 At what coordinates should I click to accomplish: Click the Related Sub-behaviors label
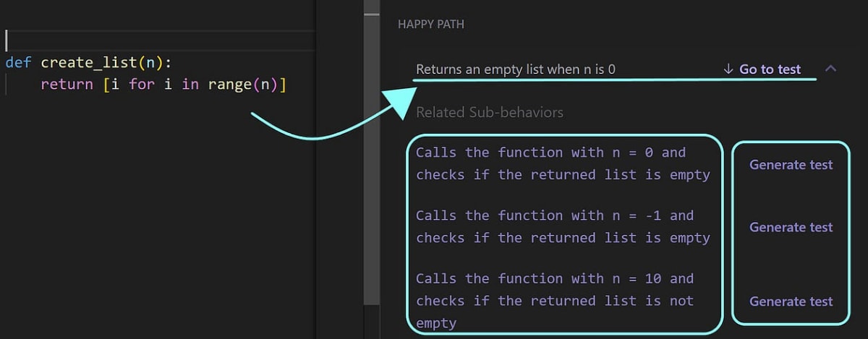click(x=490, y=112)
